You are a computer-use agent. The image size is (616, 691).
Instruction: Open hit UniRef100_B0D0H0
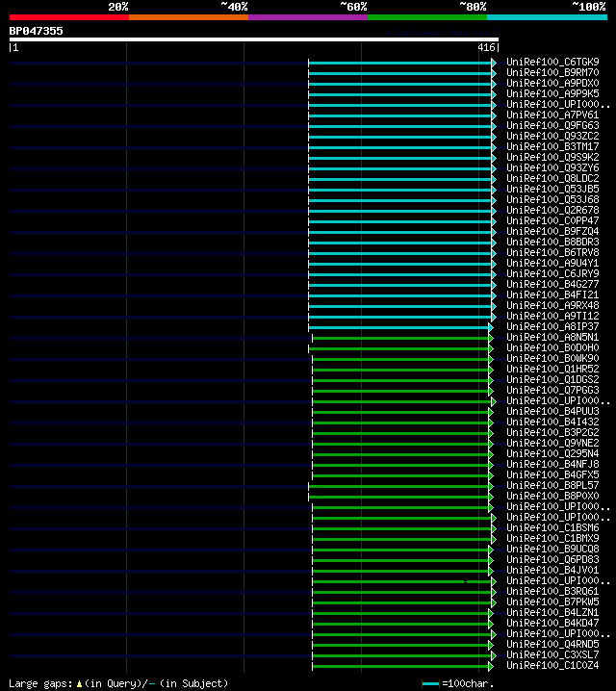pos(552,347)
